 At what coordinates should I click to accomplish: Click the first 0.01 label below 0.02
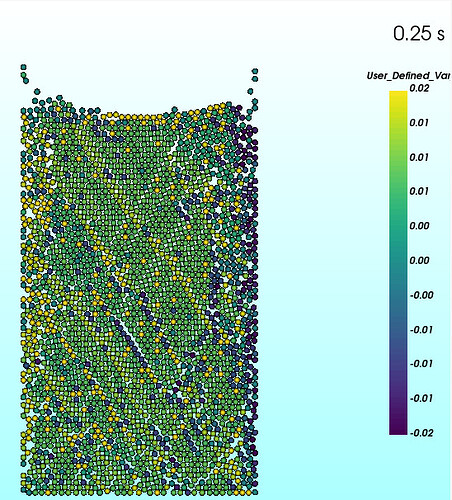(419, 123)
